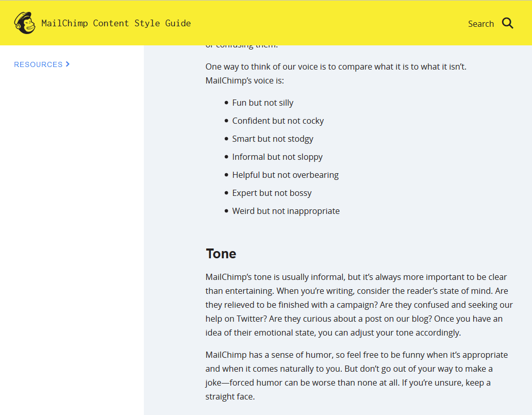Click the Tone section heading
Image resolution: width=532 pixels, height=415 pixels.
221,254
